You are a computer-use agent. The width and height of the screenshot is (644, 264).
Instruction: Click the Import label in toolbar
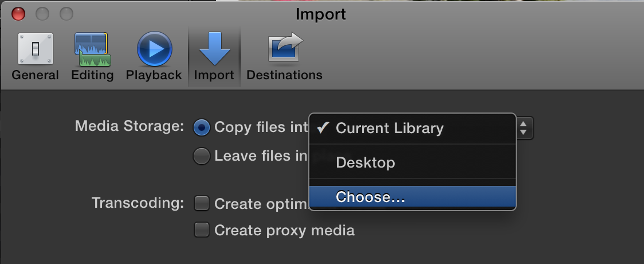[214, 75]
